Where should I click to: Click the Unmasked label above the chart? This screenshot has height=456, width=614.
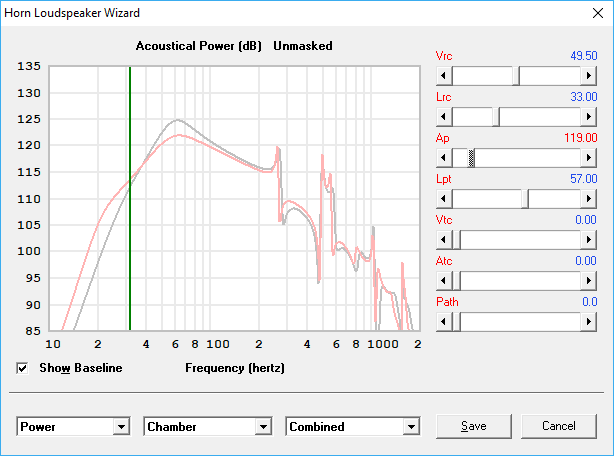tap(303, 46)
